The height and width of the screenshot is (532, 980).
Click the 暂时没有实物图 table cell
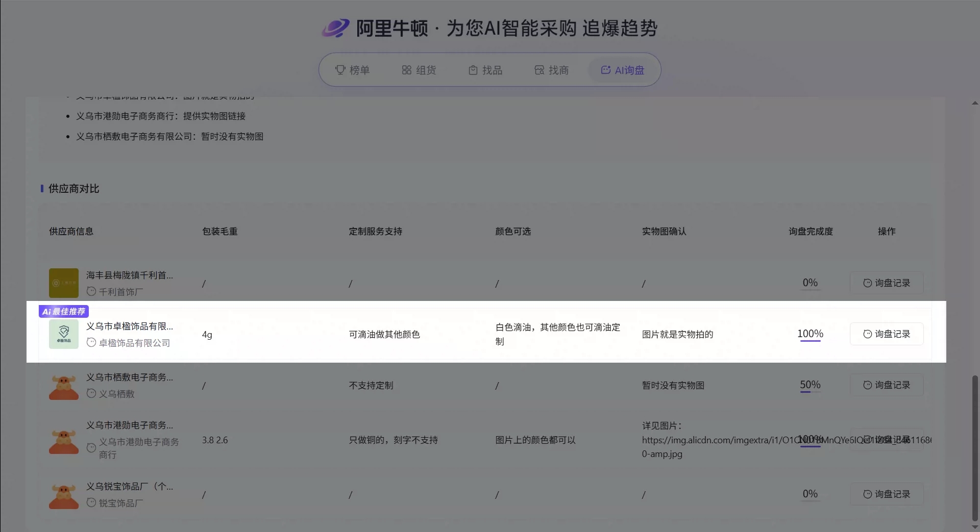pos(673,385)
